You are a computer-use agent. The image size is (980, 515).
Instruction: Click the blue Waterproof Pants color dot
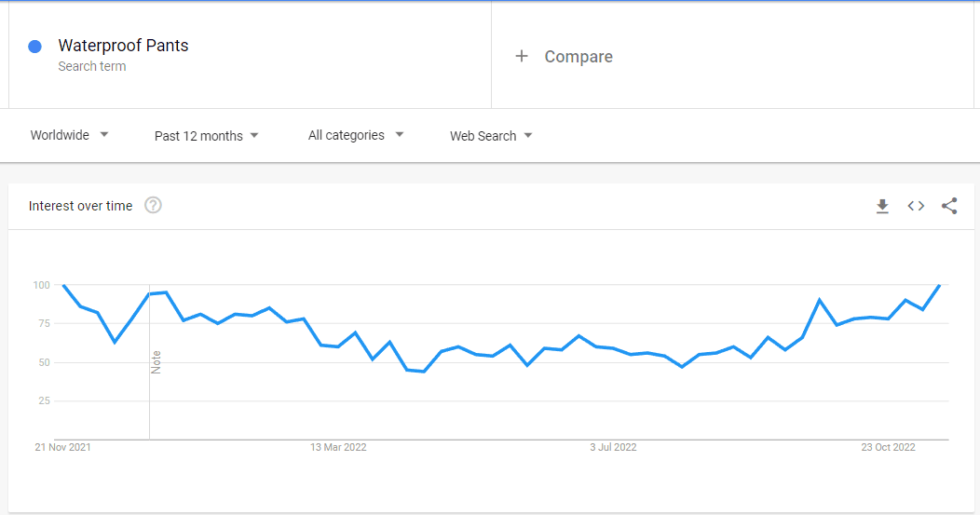tap(35, 47)
